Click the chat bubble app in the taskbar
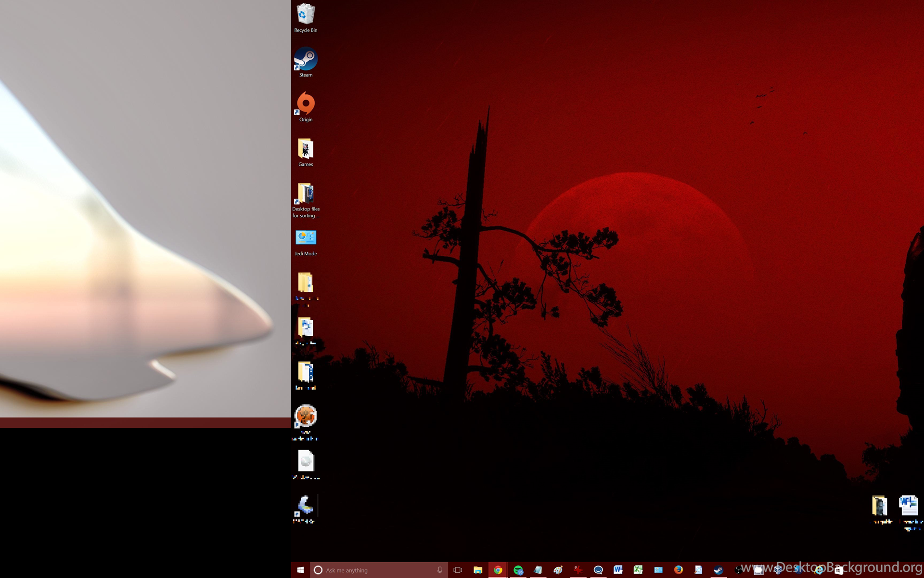The height and width of the screenshot is (578, 924). (598, 570)
